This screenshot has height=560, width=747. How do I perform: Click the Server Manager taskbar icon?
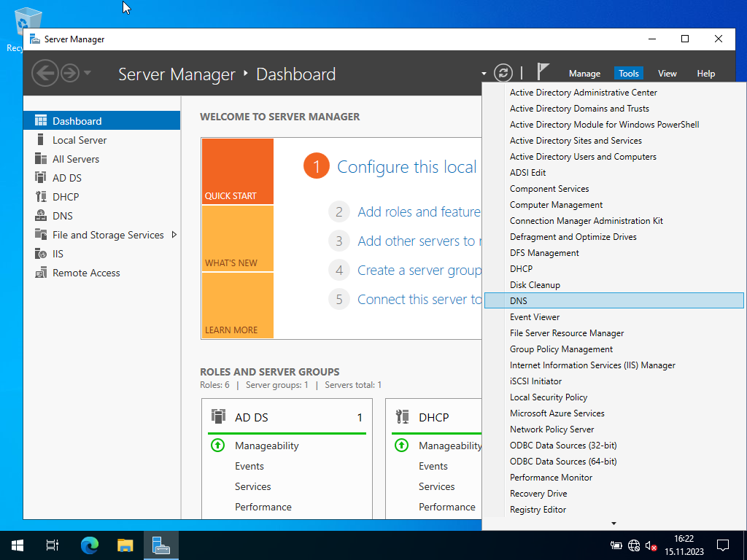161,545
